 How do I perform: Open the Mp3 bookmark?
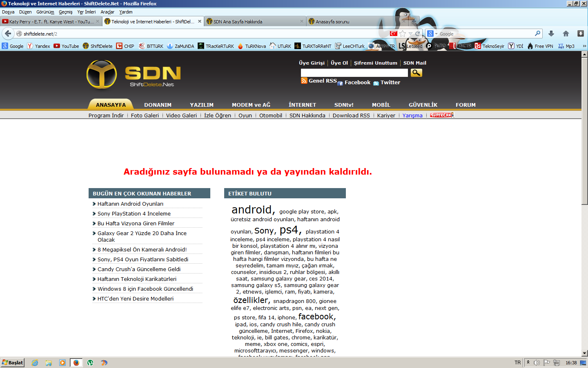[566, 46]
